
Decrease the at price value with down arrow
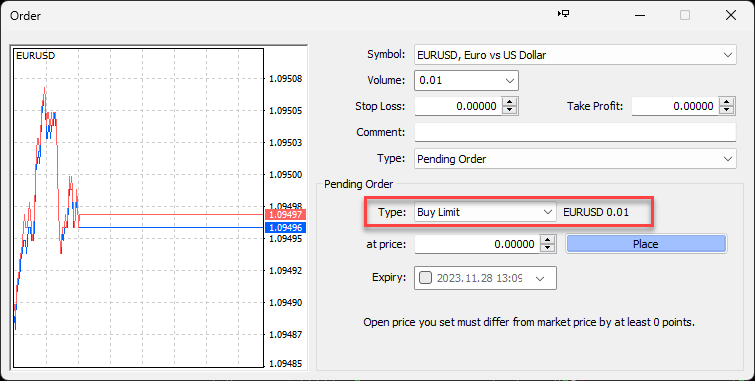(x=547, y=249)
